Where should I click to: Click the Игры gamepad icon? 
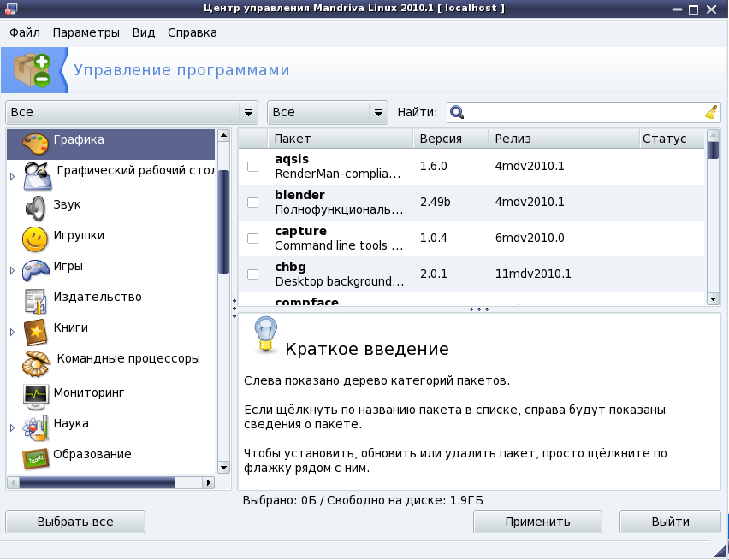tap(36, 270)
